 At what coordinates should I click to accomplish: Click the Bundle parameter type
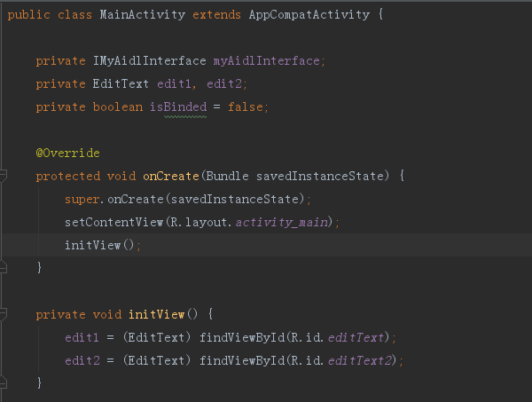227,177
